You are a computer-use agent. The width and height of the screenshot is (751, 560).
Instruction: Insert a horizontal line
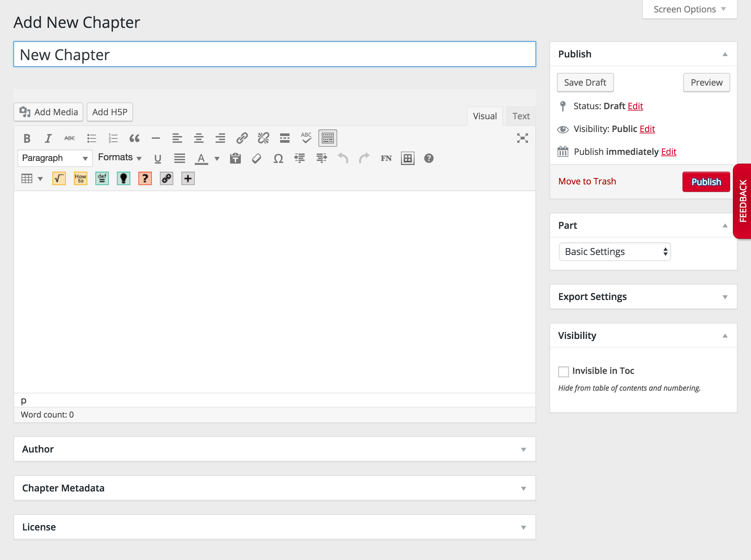(x=156, y=138)
